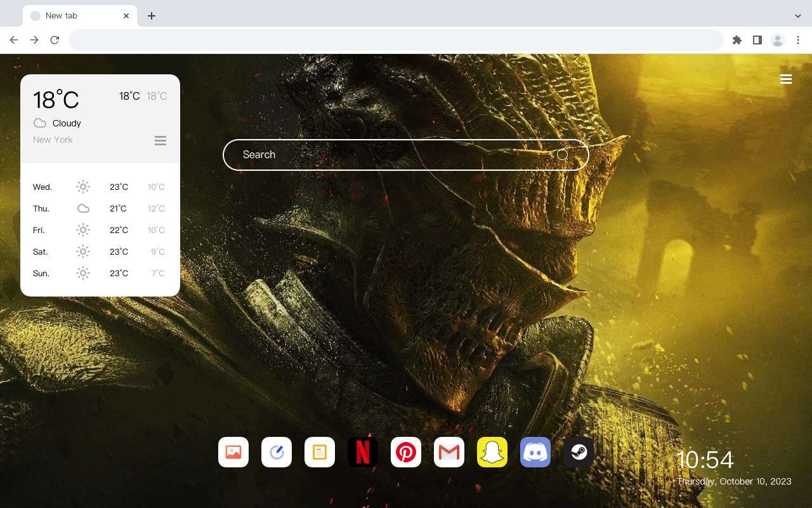Click the sun icon in Fri. row
This screenshot has height=508, width=812.
(x=83, y=230)
